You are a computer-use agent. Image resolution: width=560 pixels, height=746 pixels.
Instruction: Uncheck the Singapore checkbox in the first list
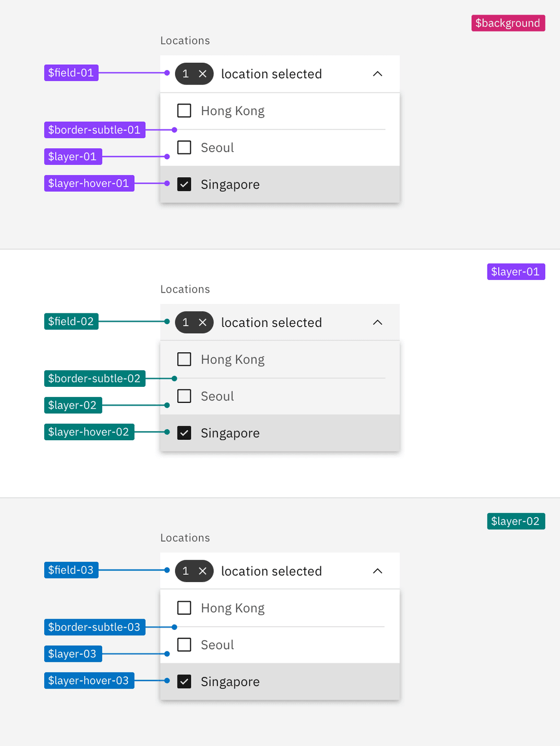[x=184, y=184]
